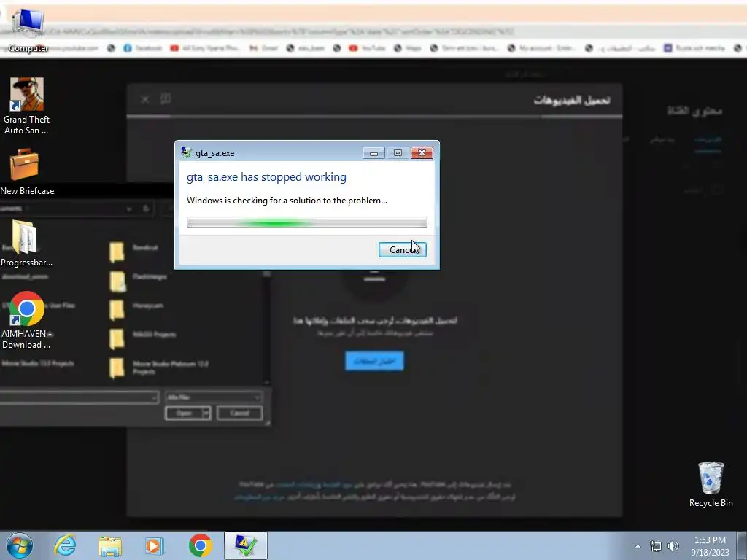Show hidden system tray icons
Screen dimensions: 747x560
point(638,546)
